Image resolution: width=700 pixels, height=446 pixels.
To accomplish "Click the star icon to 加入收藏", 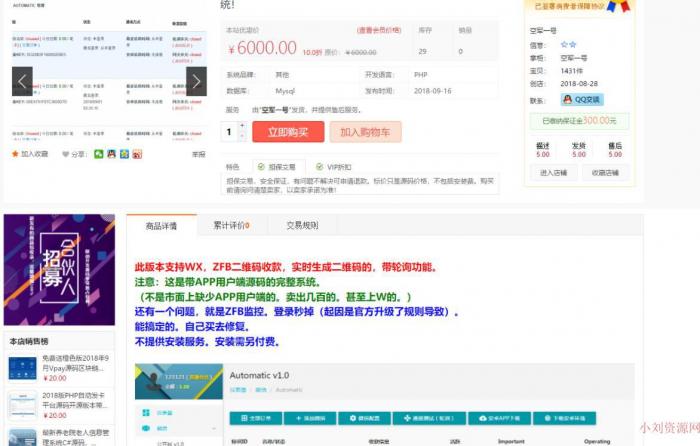I will click(15, 154).
